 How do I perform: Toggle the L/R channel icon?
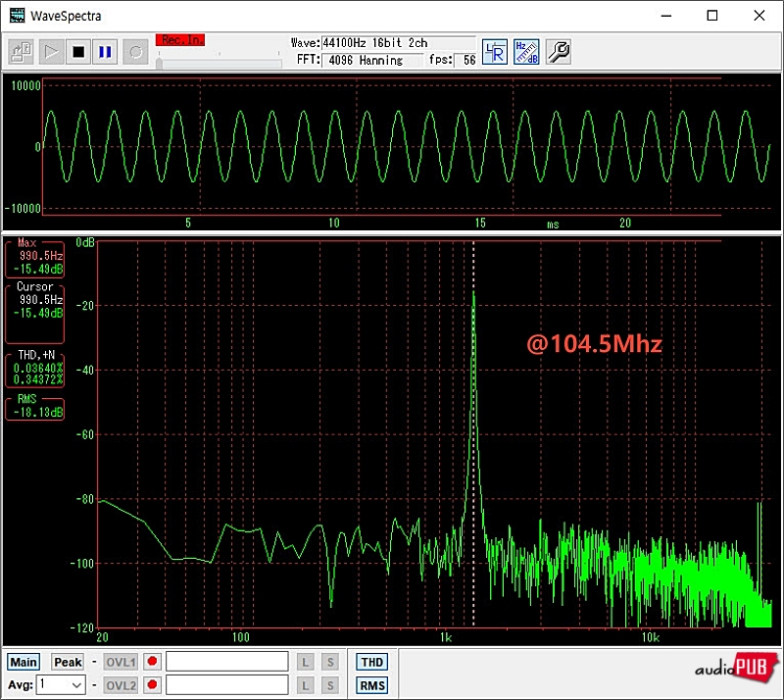pyautogui.click(x=495, y=52)
